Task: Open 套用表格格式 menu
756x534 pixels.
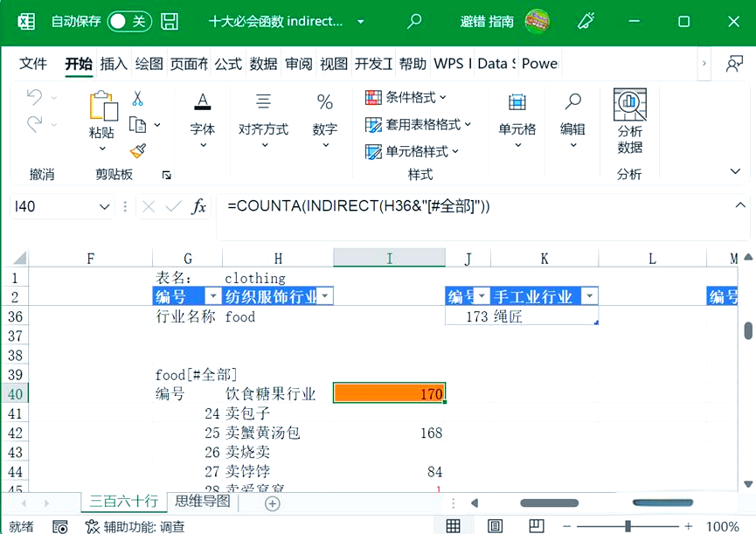Action: click(418, 125)
